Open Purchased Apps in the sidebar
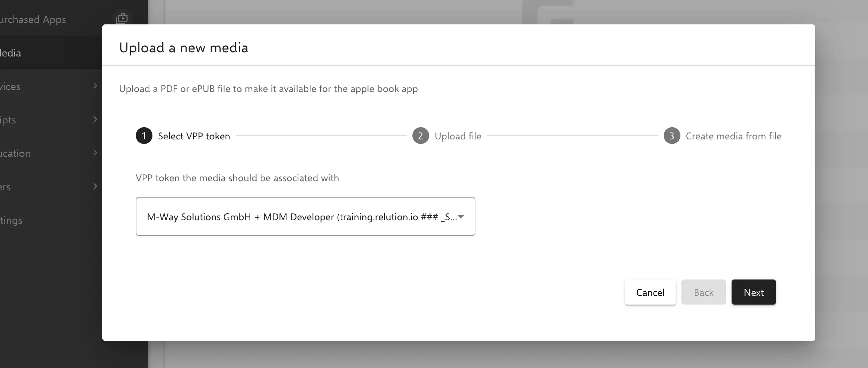The height and width of the screenshot is (368, 868). point(33,20)
